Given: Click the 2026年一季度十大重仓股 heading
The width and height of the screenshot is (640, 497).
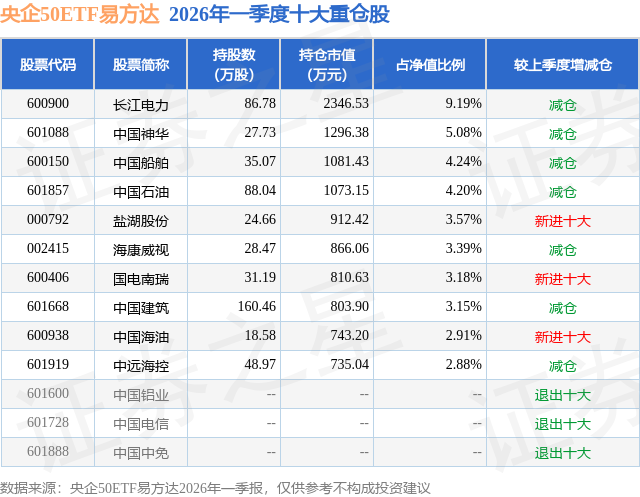Looking at the screenshot, I should click(x=280, y=14).
